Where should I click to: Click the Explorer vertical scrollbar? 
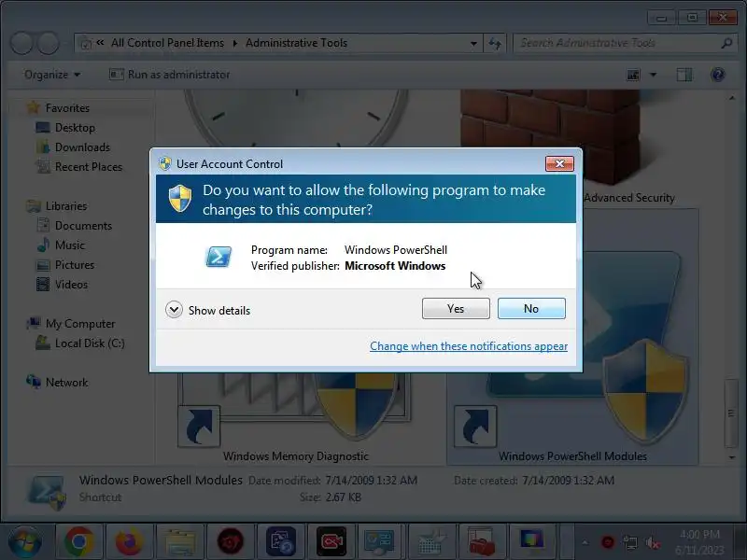click(x=731, y=413)
